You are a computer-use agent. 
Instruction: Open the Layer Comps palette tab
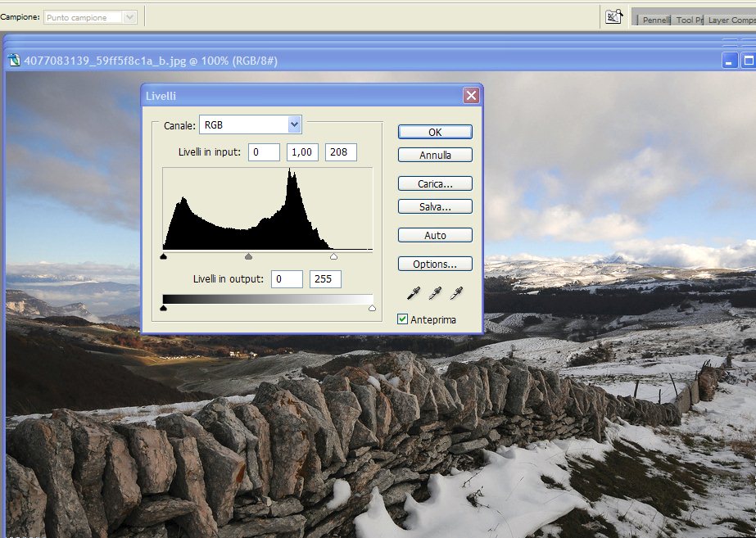tap(731, 20)
